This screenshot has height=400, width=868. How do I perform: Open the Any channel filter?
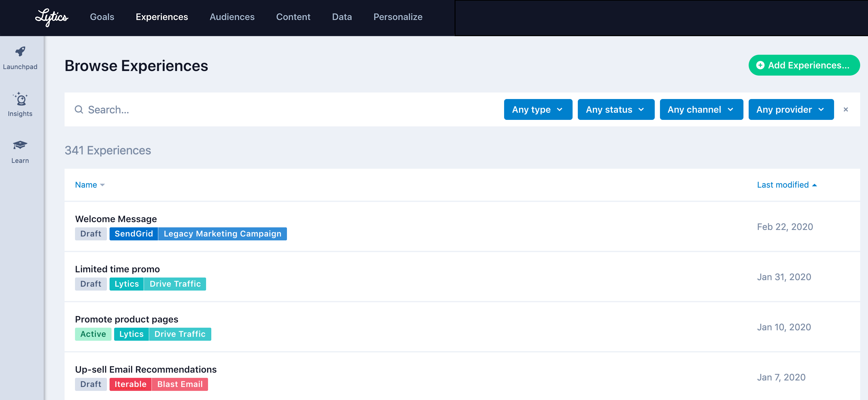[x=701, y=109]
